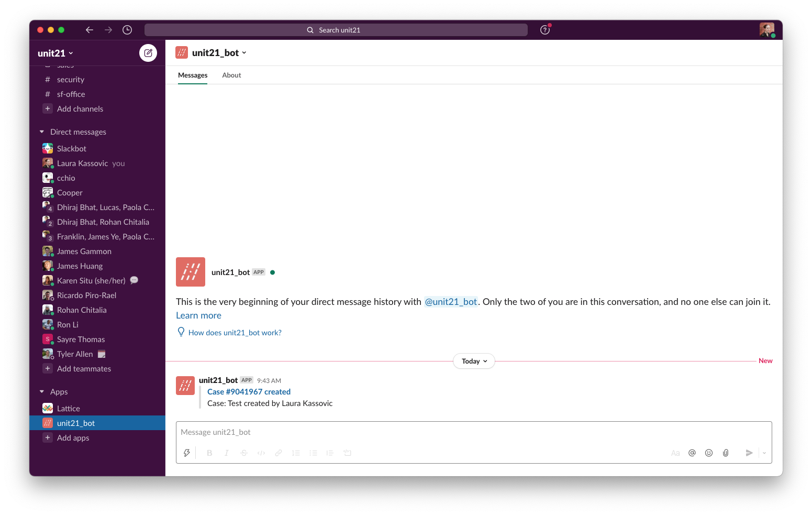Open How does unit21_bot work link
This screenshot has height=515, width=812.
point(235,333)
